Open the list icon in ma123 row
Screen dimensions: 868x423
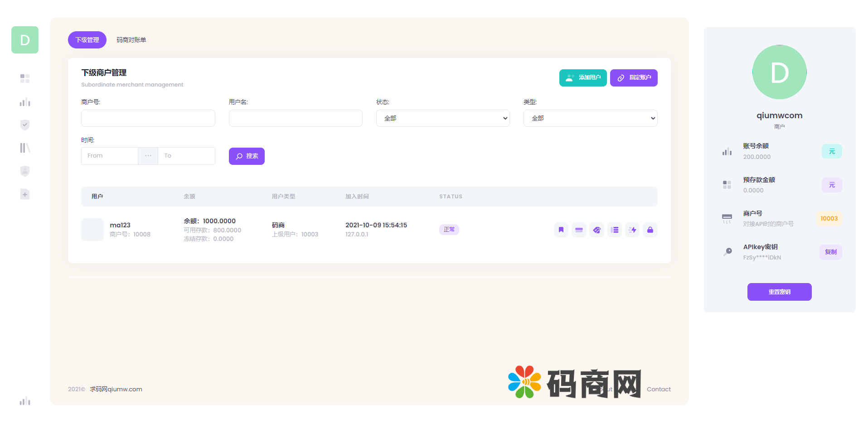click(614, 230)
